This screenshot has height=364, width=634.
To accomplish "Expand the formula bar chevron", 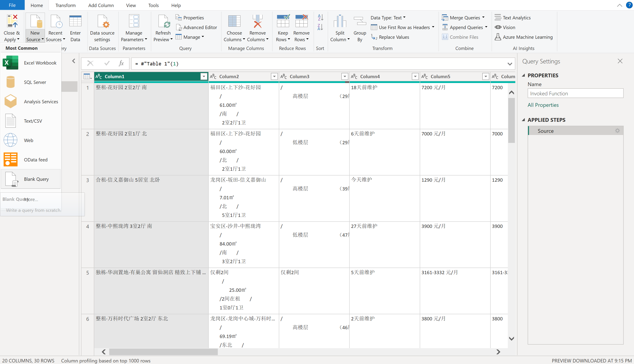I will [x=510, y=64].
